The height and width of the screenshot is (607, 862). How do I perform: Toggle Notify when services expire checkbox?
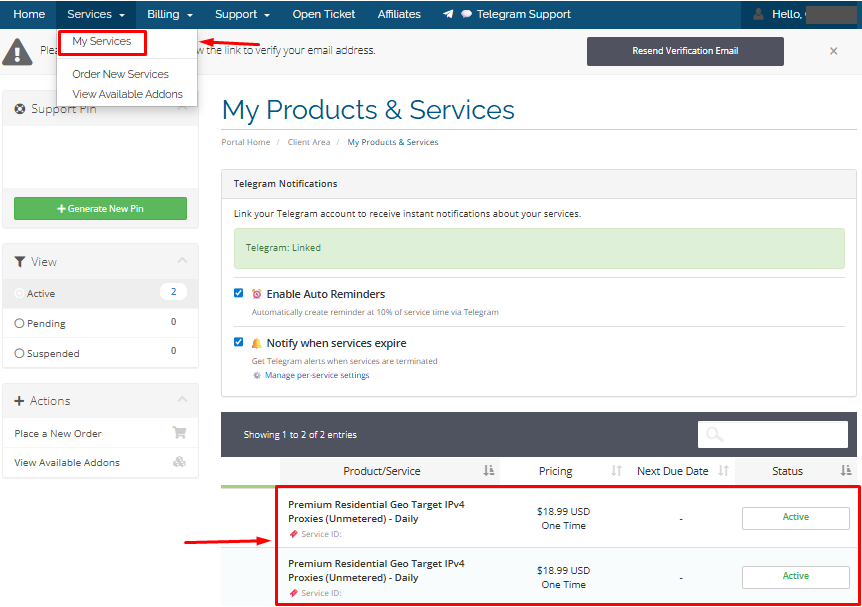pos(239,342)
